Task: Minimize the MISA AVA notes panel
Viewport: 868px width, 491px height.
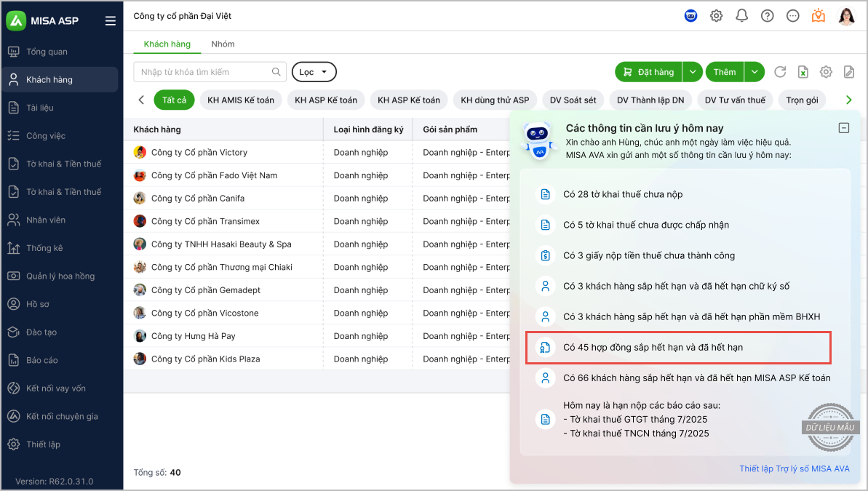Action: click(x=844, y=128)
